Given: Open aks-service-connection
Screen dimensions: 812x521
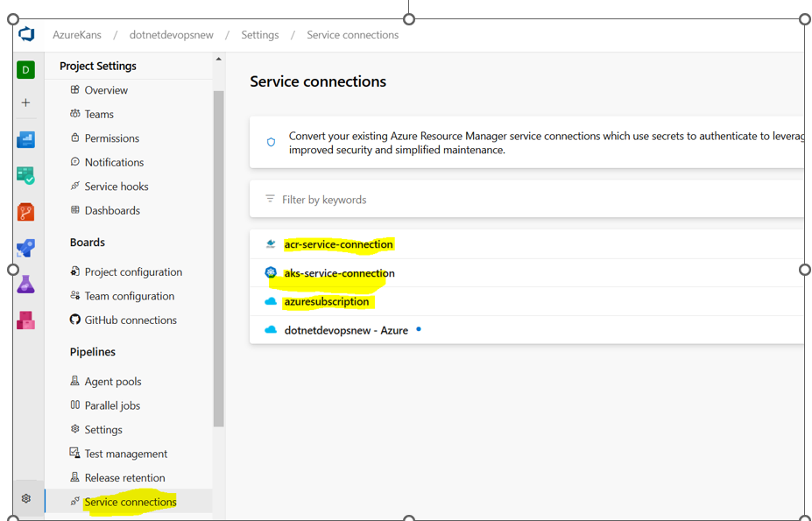Looking at the screenshot, I should pyautogui.click(x=339, y=272).
